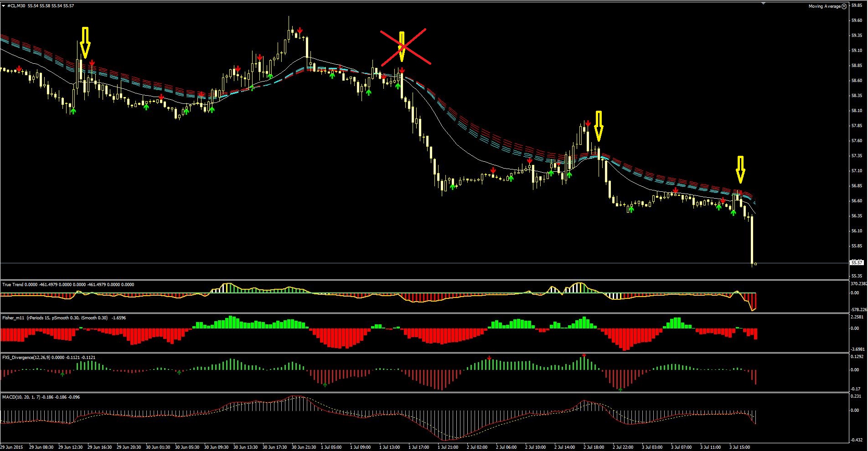Click the 30 Jun 21:30 time label
The image size is (868, 451).
[304, 447]
